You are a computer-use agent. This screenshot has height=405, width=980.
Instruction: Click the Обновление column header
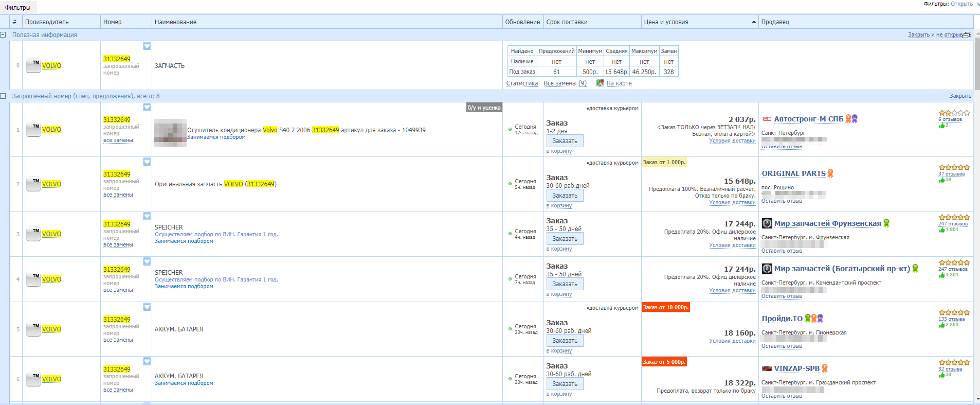point(523,22)
